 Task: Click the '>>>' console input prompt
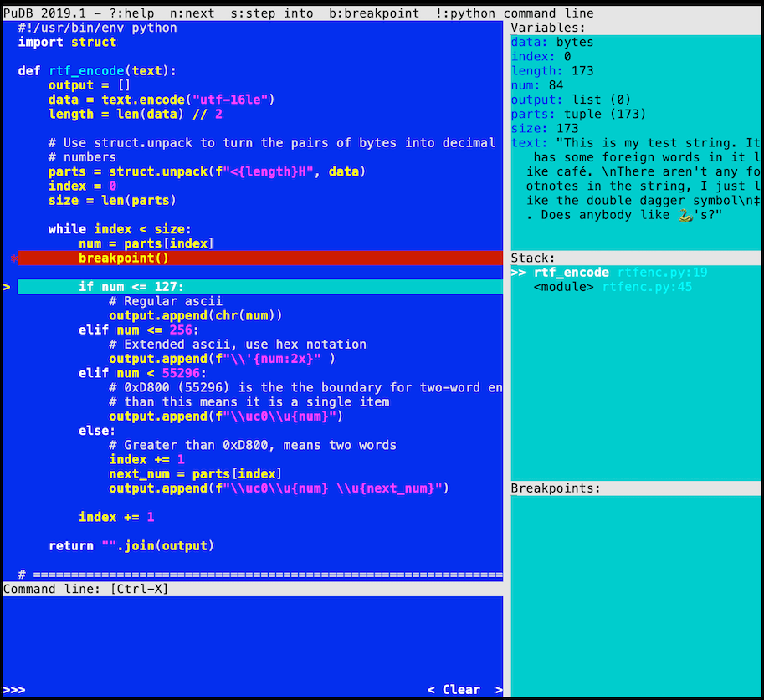[x=15, y=689]
